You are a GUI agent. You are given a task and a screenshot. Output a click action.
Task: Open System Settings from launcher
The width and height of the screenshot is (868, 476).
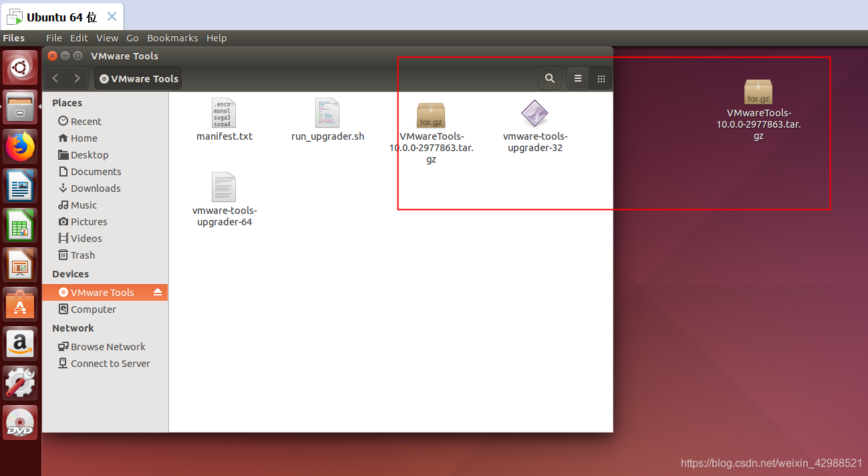(x=20, y=382)
